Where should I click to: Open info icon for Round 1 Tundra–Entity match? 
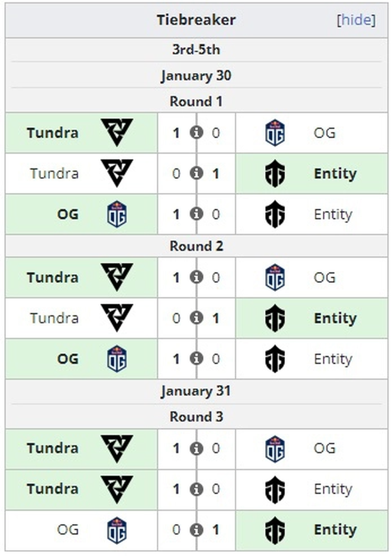[x=196, y=173]
